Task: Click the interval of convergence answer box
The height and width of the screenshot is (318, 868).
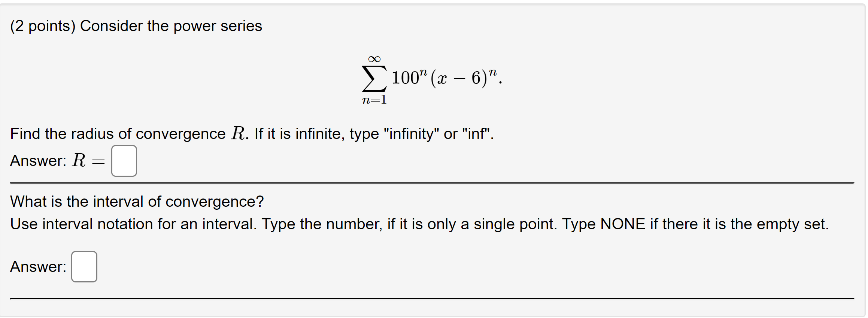Action: coord(84,267)
